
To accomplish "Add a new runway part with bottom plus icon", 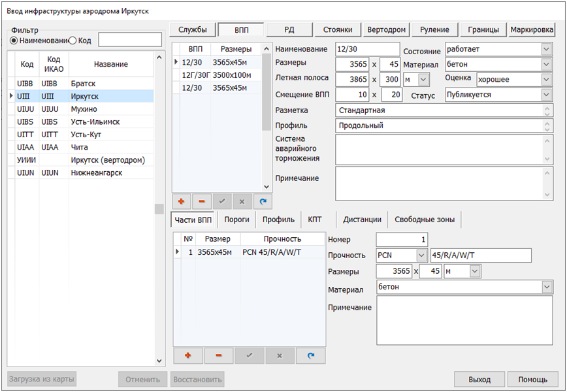I will 189,355.
